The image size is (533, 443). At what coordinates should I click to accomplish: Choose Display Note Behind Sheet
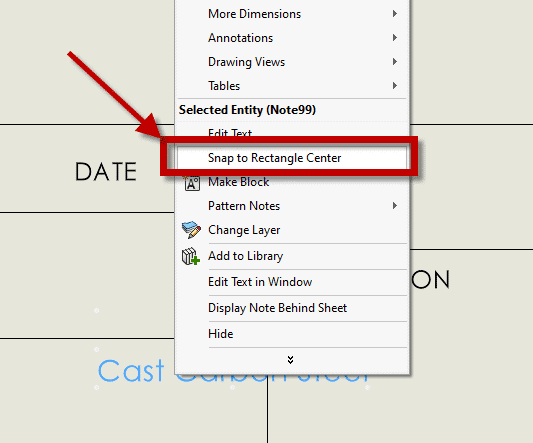pyautogui.click(x=277, y=308)
